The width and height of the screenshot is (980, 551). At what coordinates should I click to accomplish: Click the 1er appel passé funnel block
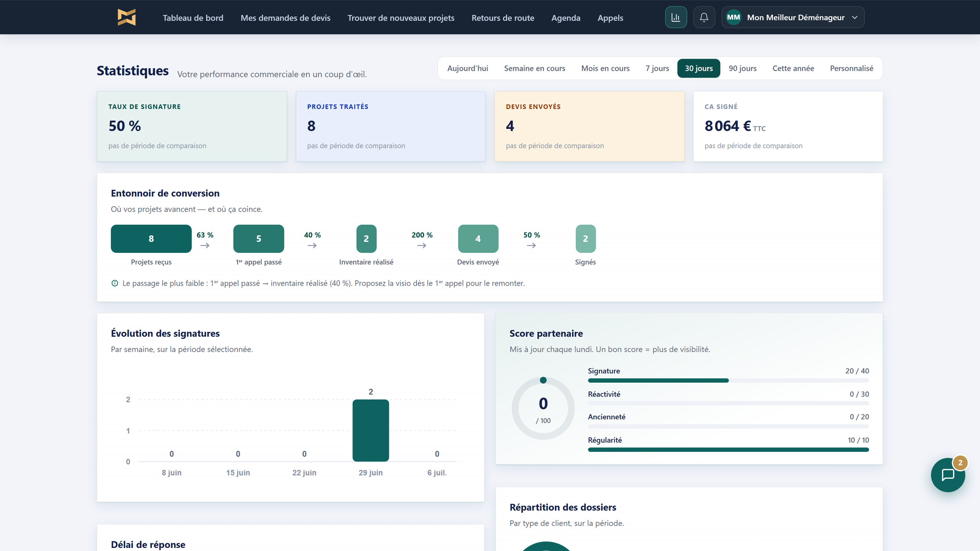tap(259, 238)
